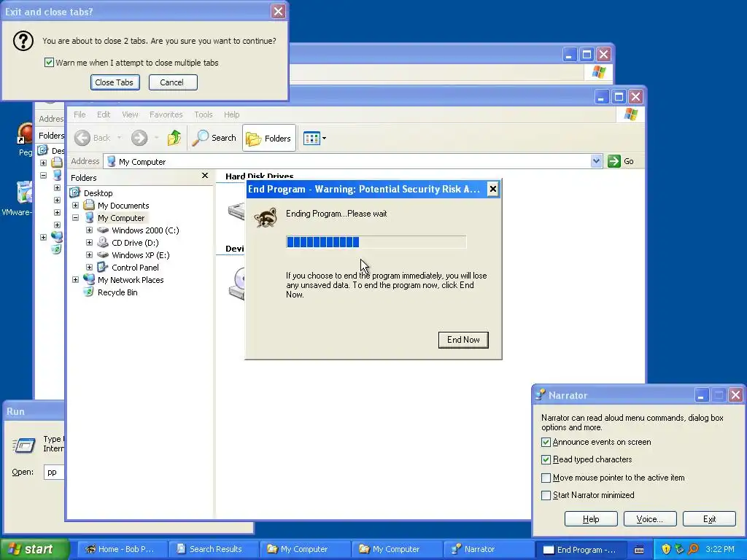The image size is (747, 560).
Task: Switch to Search Results taskbar button
Action: (x=214, y=549)
